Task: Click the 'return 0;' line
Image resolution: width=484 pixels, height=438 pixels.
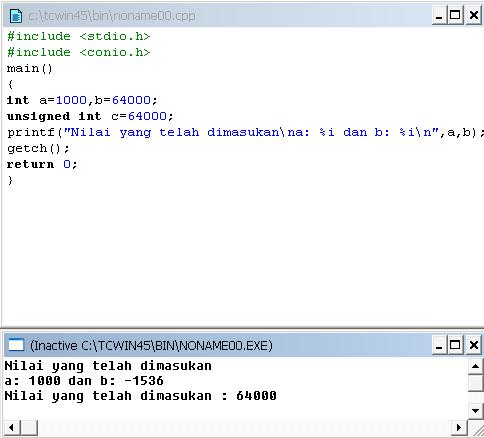Action: tap(42, 164)
